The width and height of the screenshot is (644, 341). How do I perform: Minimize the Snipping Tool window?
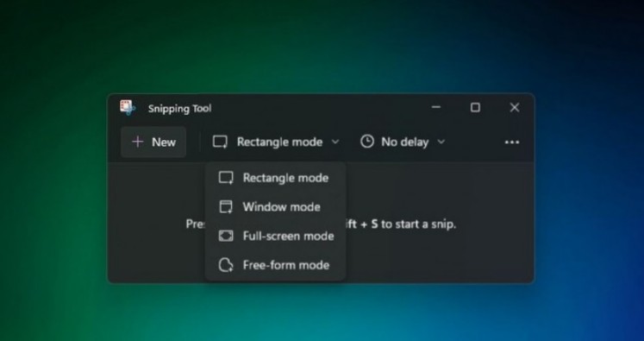436,107
